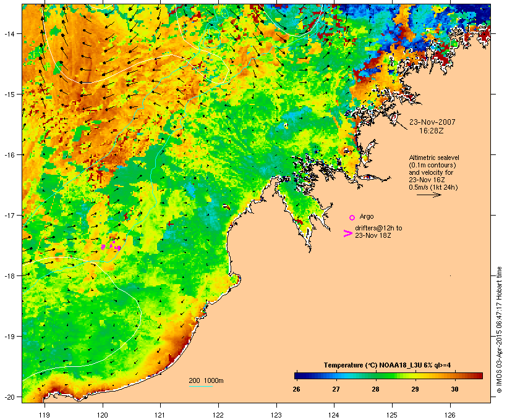Click the '121' longitude axis label
This screenshot has height=420, width=507.
pyautogui.click(x=160, y=415)
